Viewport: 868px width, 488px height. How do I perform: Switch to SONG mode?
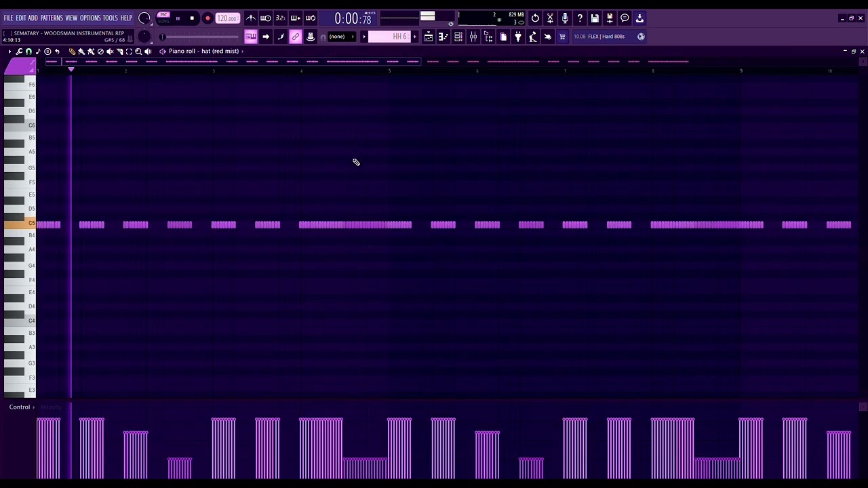coord(163,22)
